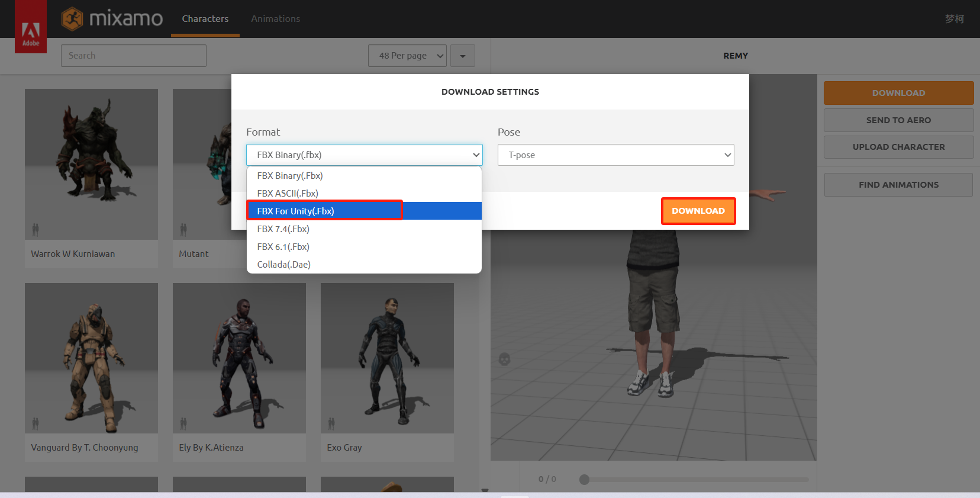Click UPLOAD CHARACTER button
Screen dimensions: 980x498
pos(898,147)
